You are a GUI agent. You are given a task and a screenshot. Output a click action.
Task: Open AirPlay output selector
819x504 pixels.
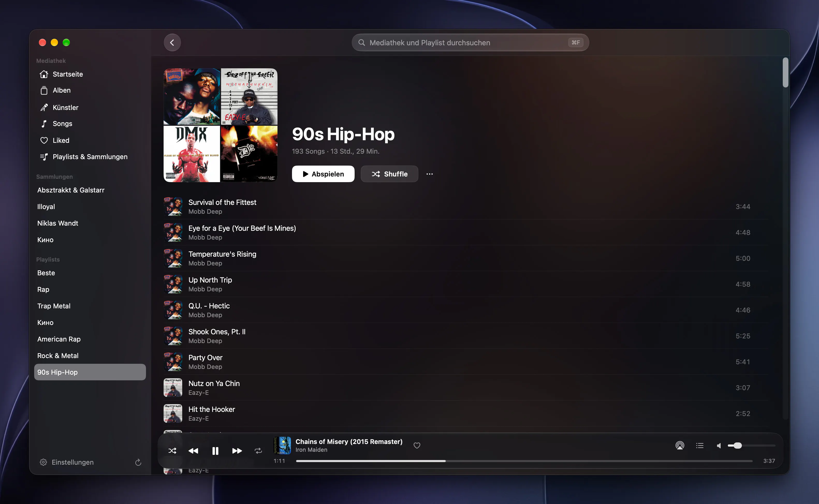(680, 445)
